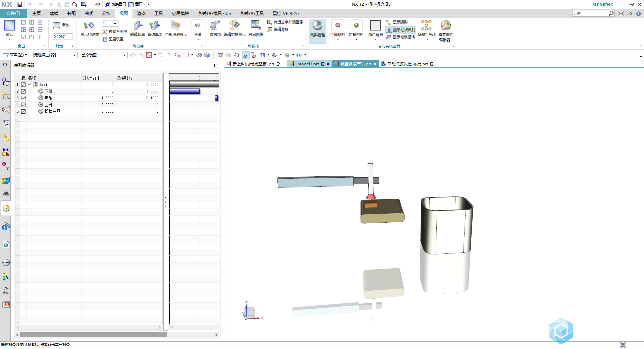Click the rotate view icon in the top border bar
This screenshot has width=644, height=349.
pyautogui.click(x=237, y=55)
